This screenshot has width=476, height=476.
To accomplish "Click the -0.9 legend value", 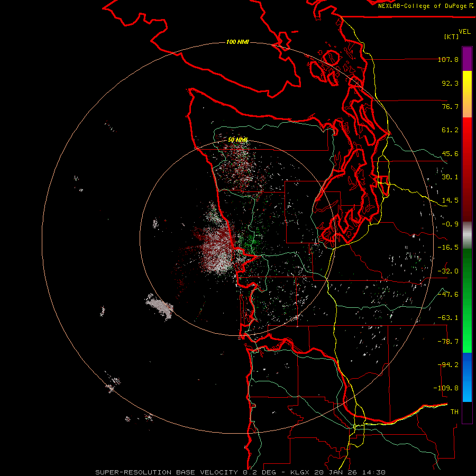I will [450, 224].
